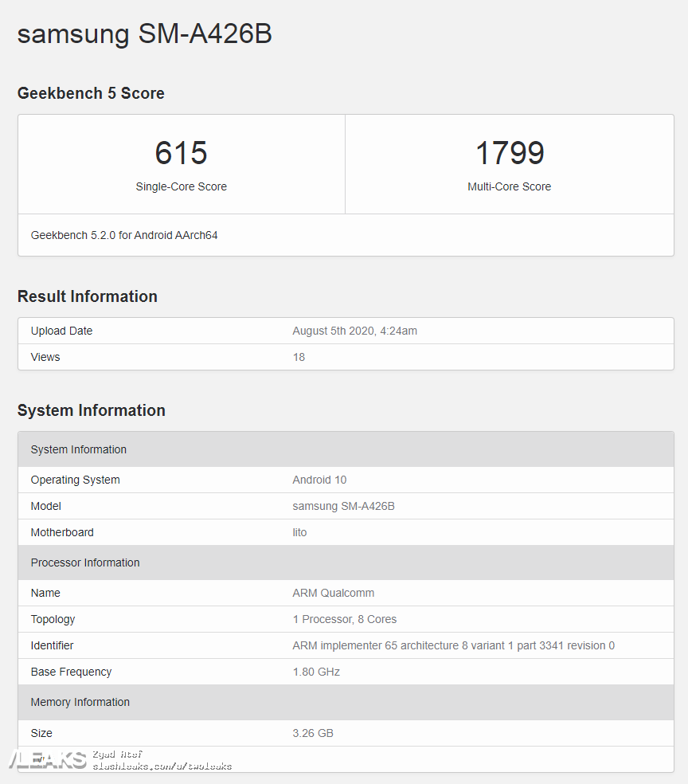Click the 'Multi-Core Score' label
Viewport: 688px width, 784px height.
click(509, 186)
